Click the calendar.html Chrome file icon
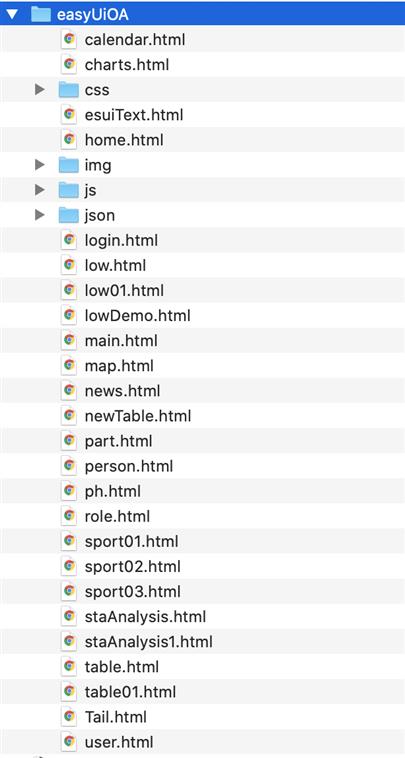405x758 pixels. [69, 39]
